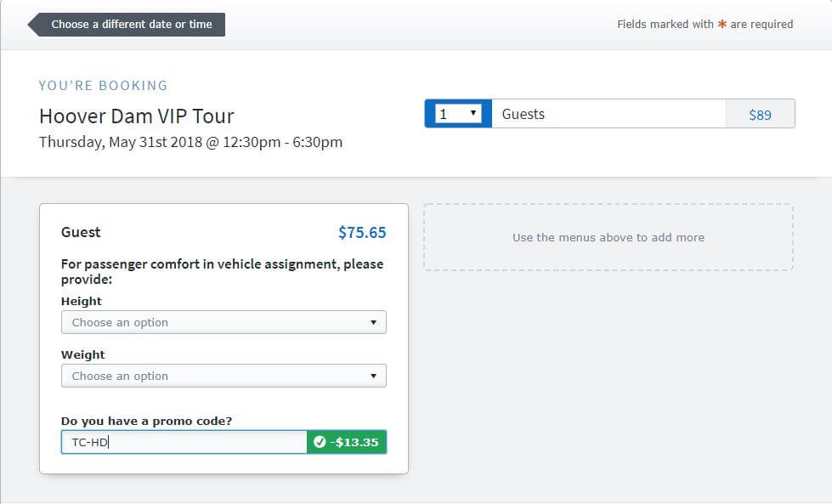Focus the promo code input field

point(184,442)
